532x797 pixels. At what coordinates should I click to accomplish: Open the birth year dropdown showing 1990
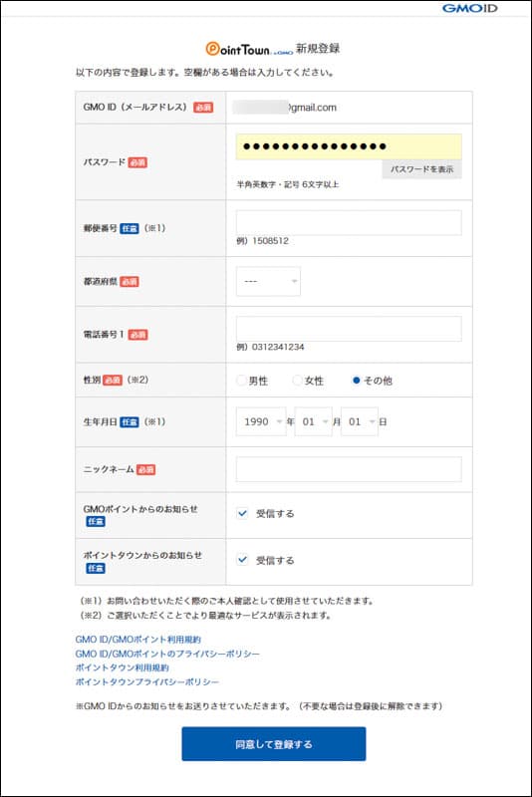coord(261,421)
